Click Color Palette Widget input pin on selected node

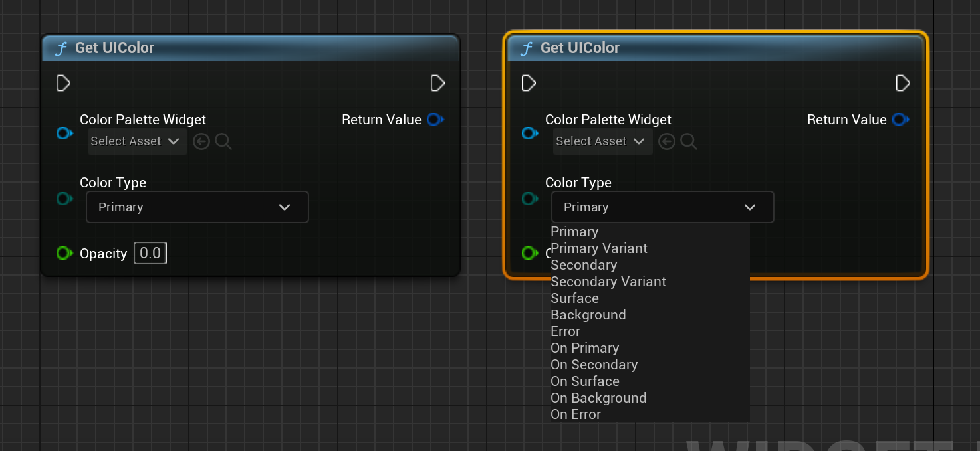(530, 134)
